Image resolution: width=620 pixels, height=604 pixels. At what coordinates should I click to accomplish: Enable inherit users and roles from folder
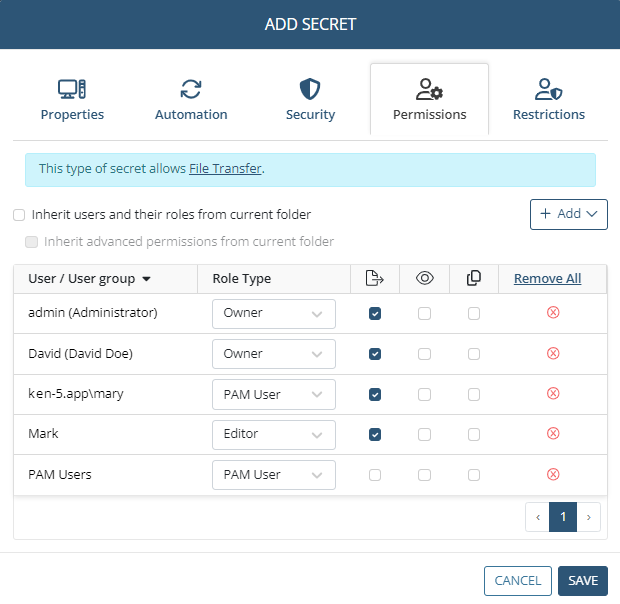(x=19, y=215)
